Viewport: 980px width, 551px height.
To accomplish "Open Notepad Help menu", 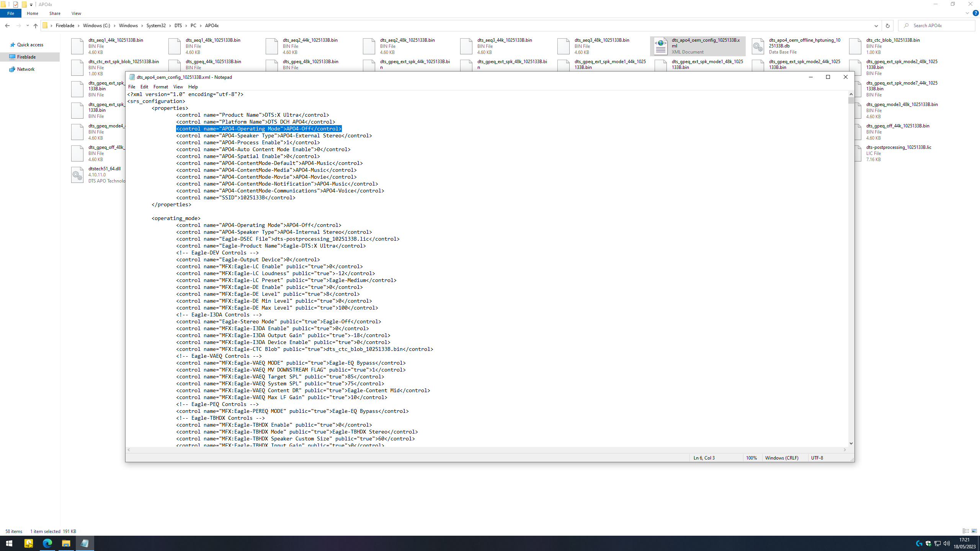I will point(193,87).
